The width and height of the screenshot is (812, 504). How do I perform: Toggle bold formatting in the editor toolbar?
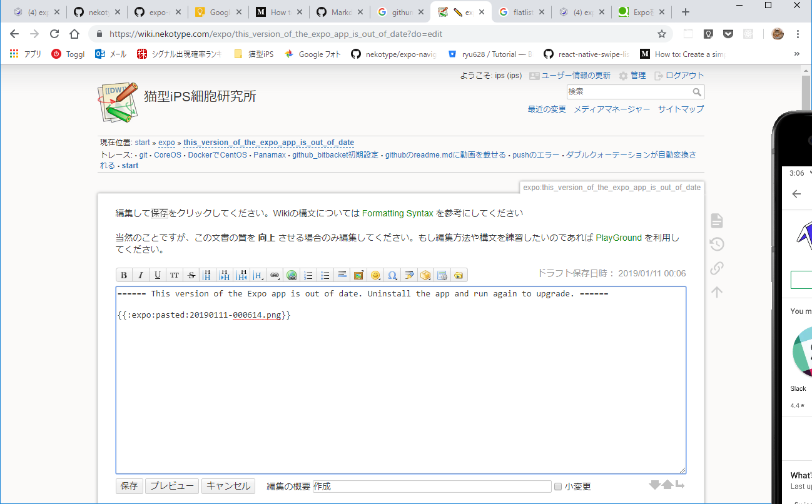124,275
